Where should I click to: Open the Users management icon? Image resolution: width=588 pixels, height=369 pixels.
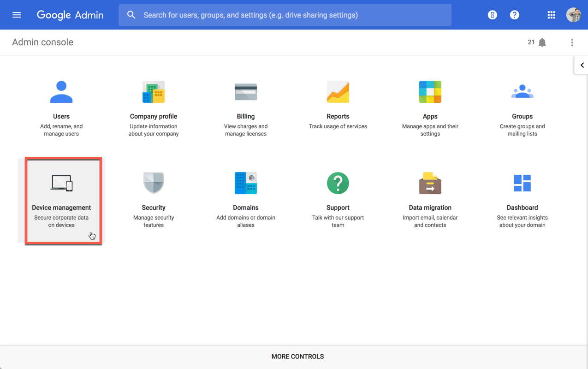(61, 92)
